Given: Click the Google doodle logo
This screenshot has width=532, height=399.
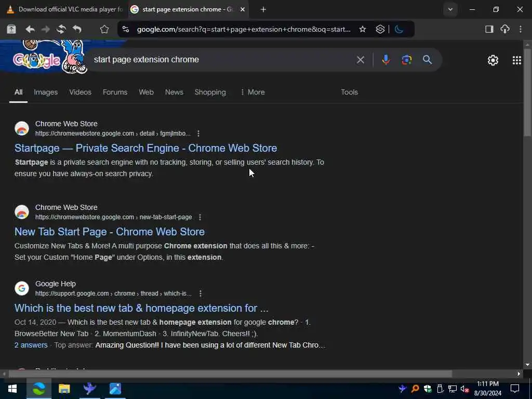Looking at the screenshot, I should [50, 58].
